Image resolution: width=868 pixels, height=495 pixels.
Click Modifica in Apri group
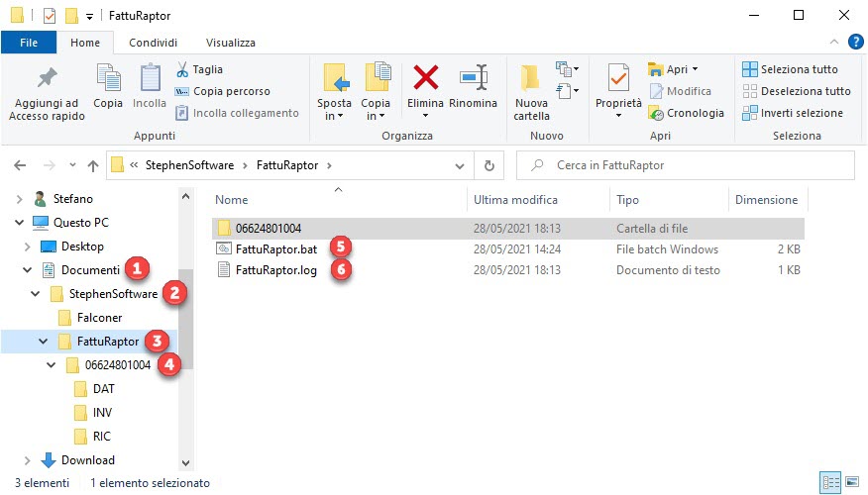pyautogui.click(x=681, y=91)
